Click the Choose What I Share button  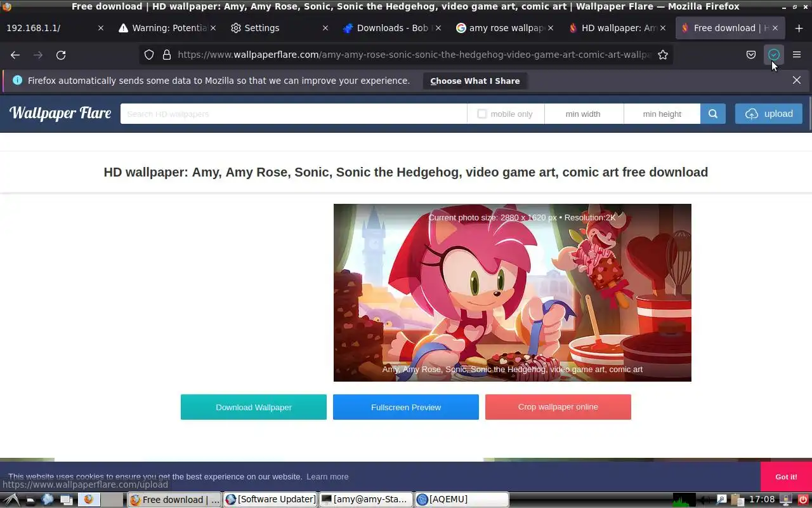point(475,81)
